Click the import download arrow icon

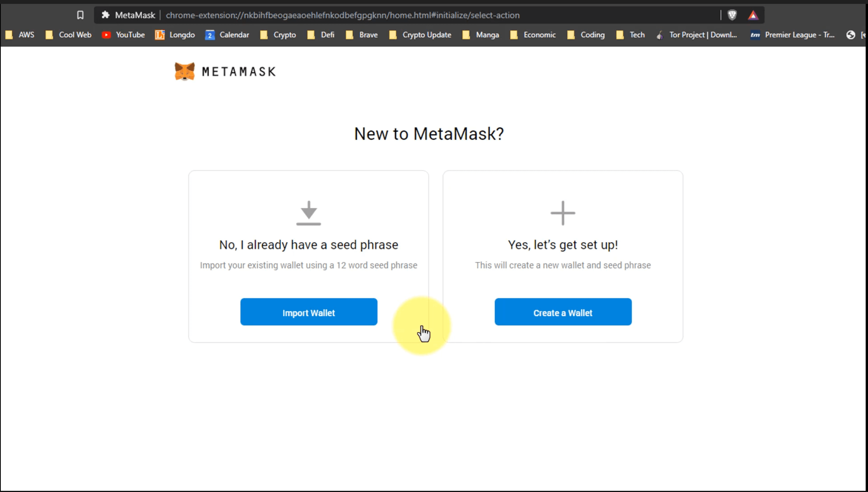pos(309,213)
